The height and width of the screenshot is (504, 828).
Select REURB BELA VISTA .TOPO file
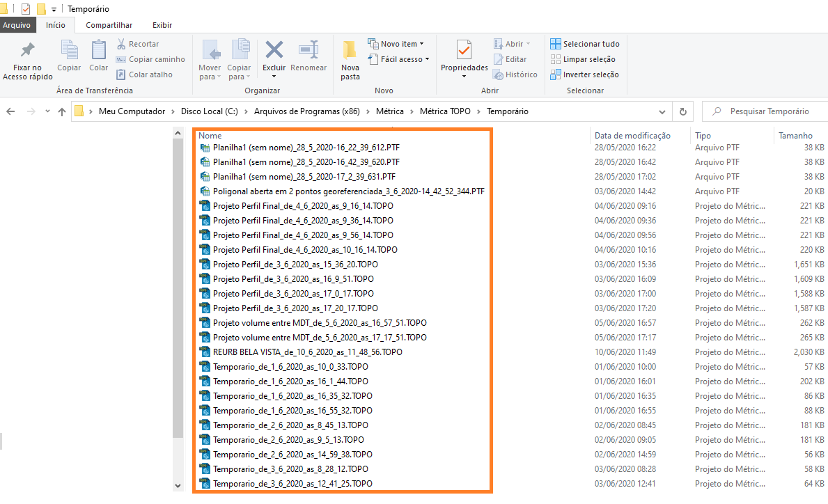[x=307, y=352]
